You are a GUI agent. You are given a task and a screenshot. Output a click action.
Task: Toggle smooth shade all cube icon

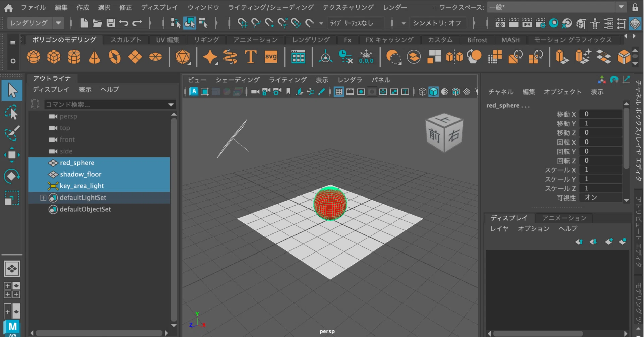coord(433,92)
